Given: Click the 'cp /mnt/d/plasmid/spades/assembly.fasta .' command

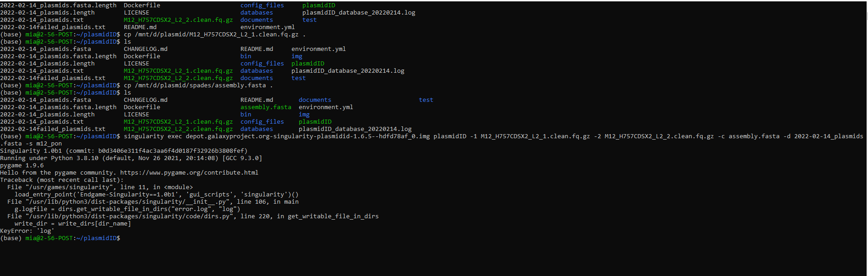Looking at the screenshot, I should (x=199, y=85).
